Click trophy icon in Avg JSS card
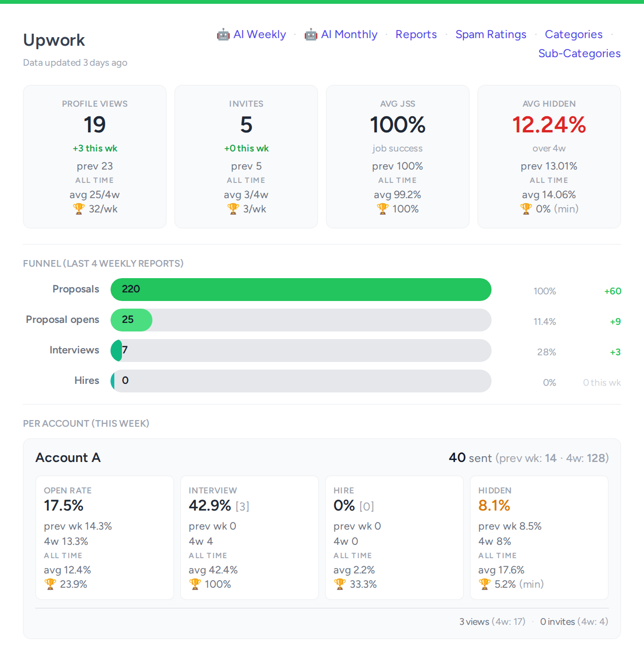Image resolution: width=644 pixels, height=662 pixels. coord(382,209)
